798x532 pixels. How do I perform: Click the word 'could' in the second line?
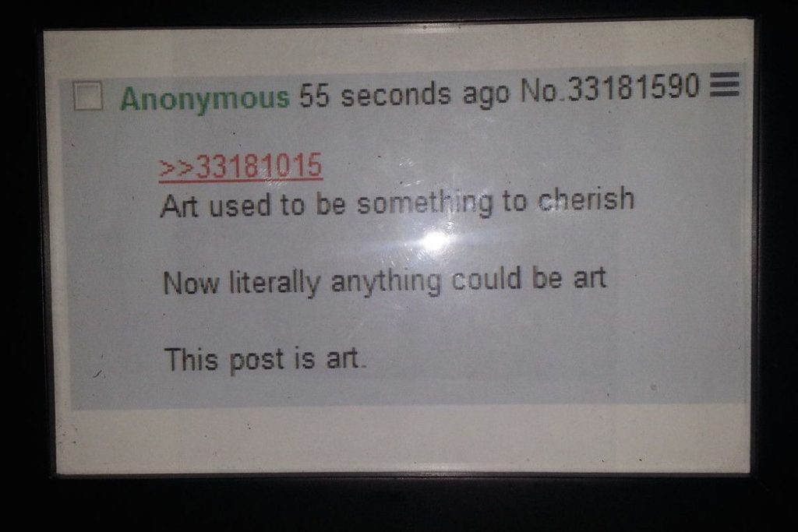coord(486,279)
